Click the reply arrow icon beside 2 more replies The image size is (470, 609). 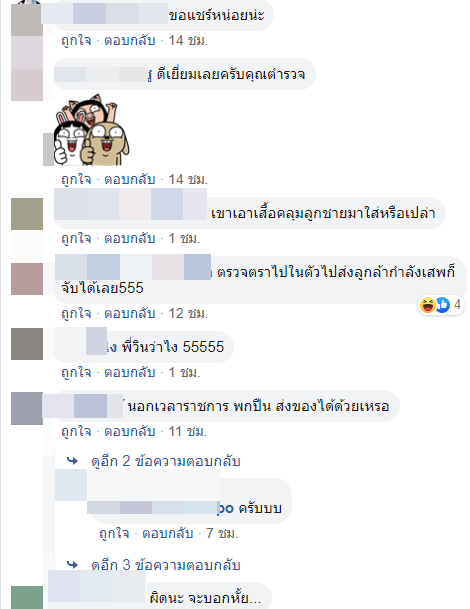tap(72, 461)
